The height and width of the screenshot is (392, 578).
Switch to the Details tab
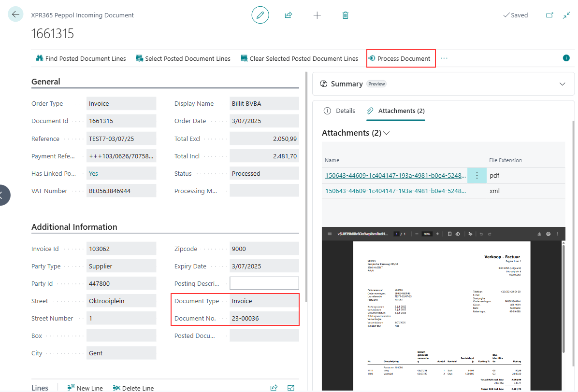point(340,111)
